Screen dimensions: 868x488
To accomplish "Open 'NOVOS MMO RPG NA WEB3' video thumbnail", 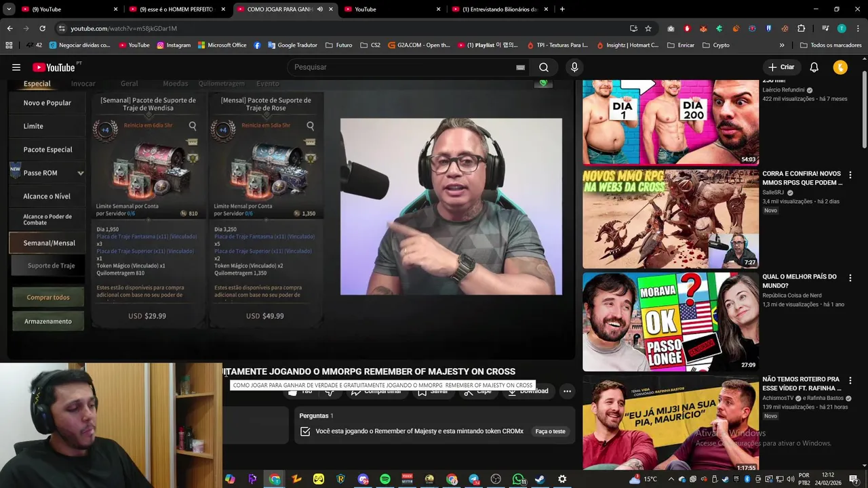I will (671, 218).
